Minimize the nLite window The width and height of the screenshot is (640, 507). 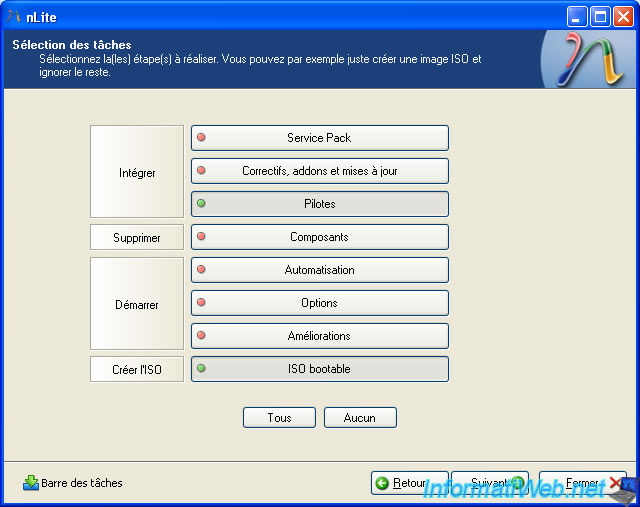[576, 17]
